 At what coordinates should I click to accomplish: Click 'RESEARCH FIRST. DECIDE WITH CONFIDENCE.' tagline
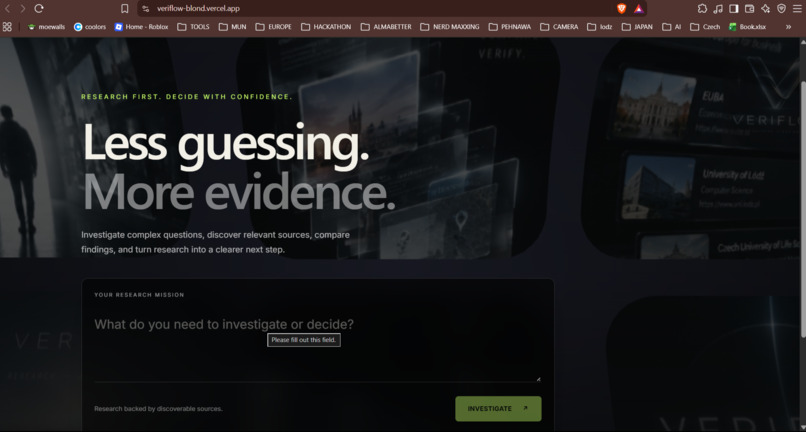[187, 97]
